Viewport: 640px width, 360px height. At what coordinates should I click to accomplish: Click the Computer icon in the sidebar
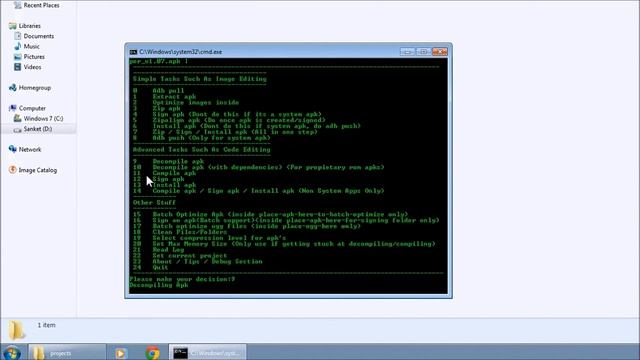13,108
